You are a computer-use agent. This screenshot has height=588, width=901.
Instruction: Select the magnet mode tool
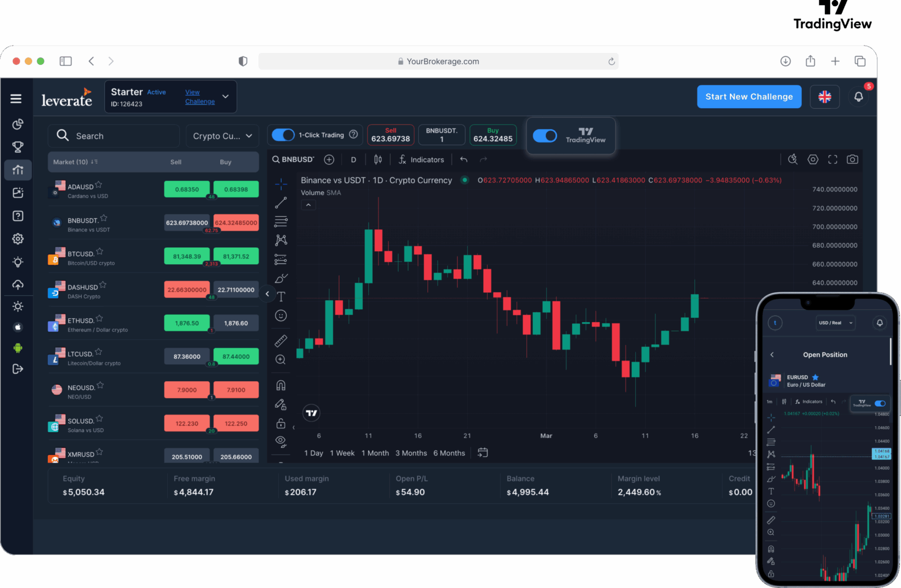(281, 385)
